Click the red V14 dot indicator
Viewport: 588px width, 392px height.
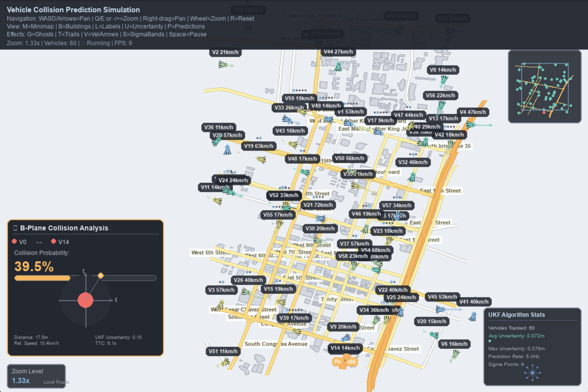tap(53, 241)
